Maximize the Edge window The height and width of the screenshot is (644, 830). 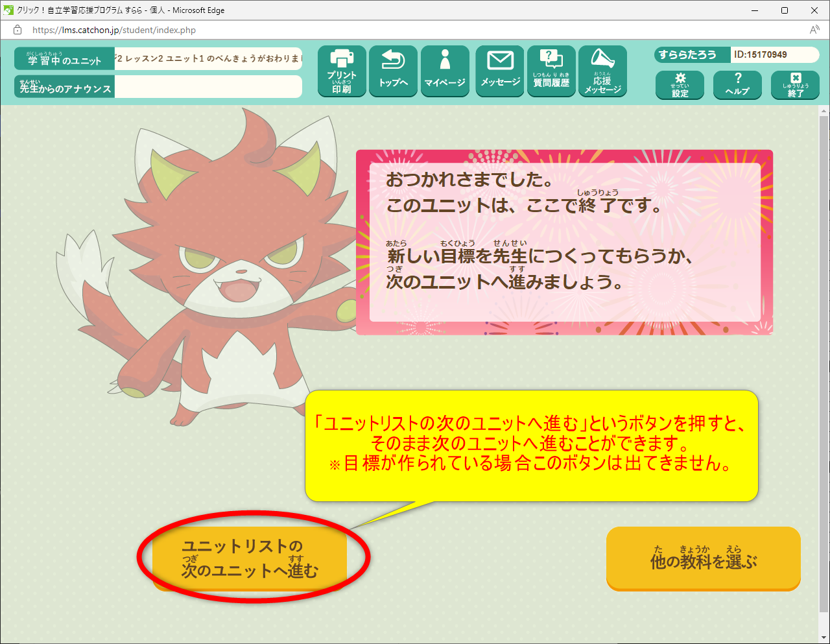tap(785, 10)
